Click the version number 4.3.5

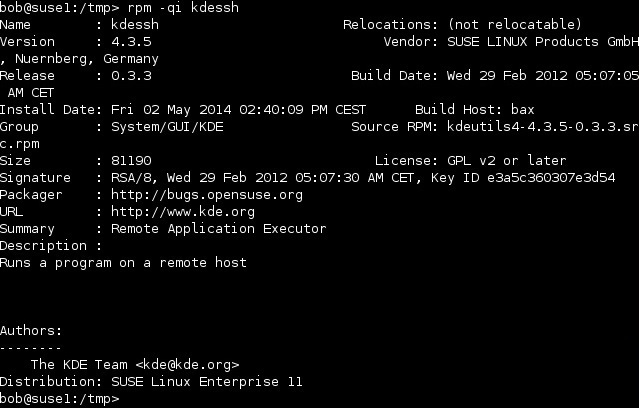(x=131, y=42)
